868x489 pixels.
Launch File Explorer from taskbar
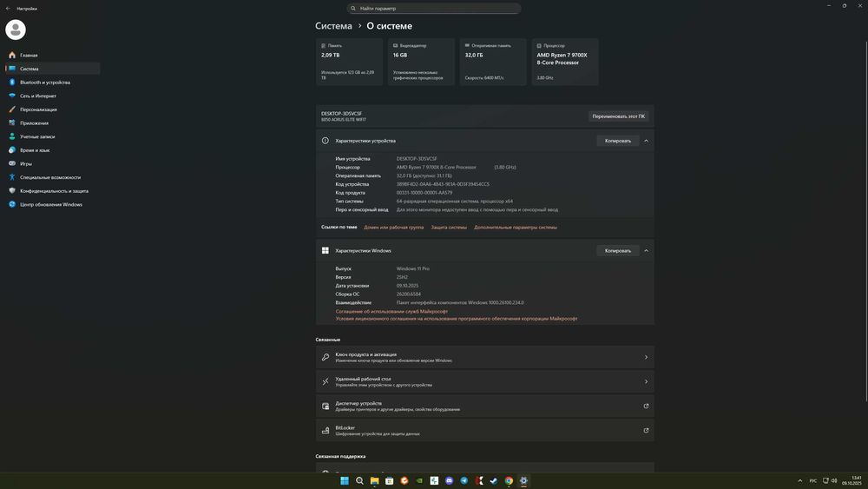click(x=374, y=480)
